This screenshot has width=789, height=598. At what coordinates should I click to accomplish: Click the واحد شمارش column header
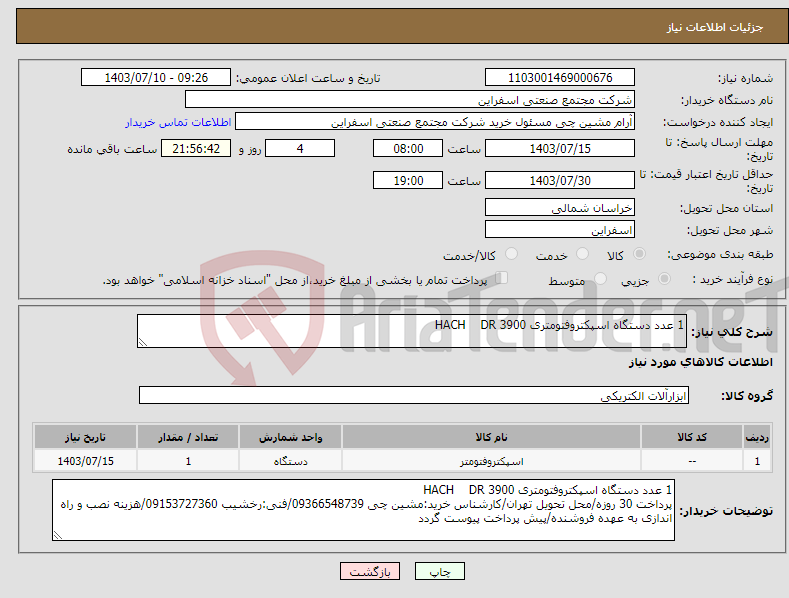290,437
